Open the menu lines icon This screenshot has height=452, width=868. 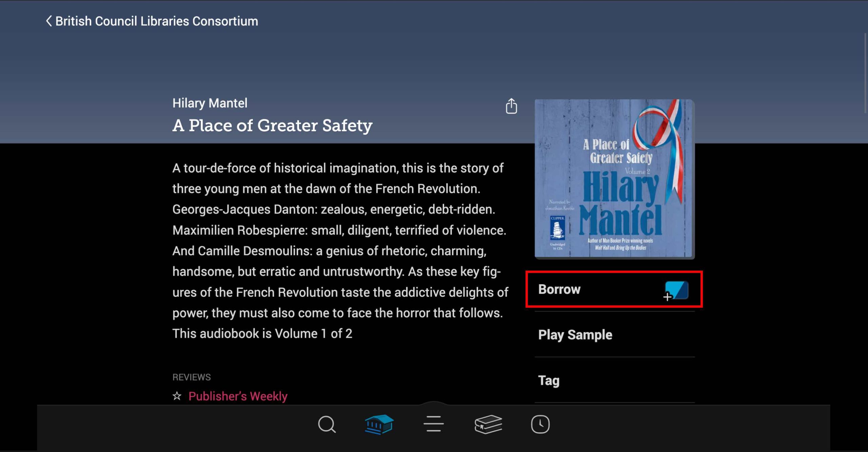(x=433, y=424)
